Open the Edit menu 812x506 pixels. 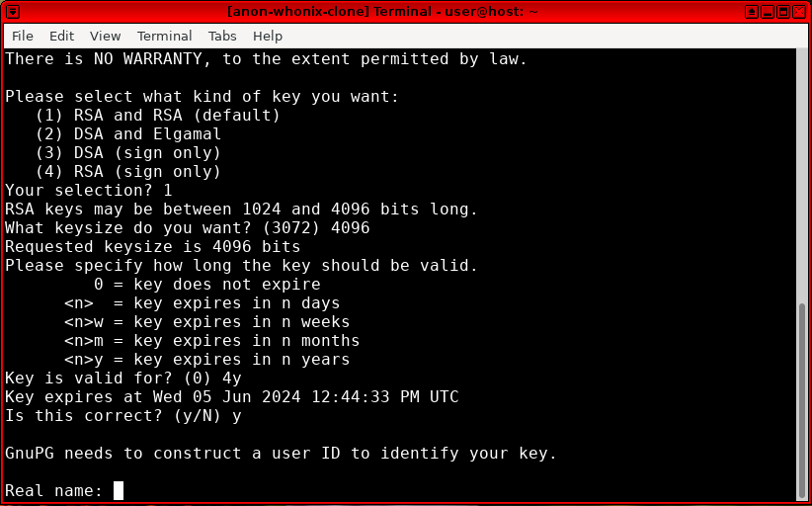point(62,36)
